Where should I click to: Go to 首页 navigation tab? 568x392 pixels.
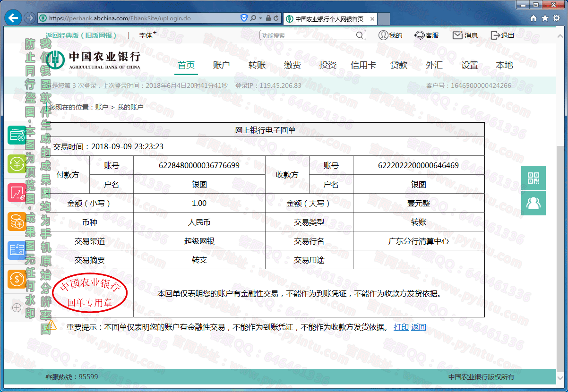pyautogui.click(x=186, y=65)
